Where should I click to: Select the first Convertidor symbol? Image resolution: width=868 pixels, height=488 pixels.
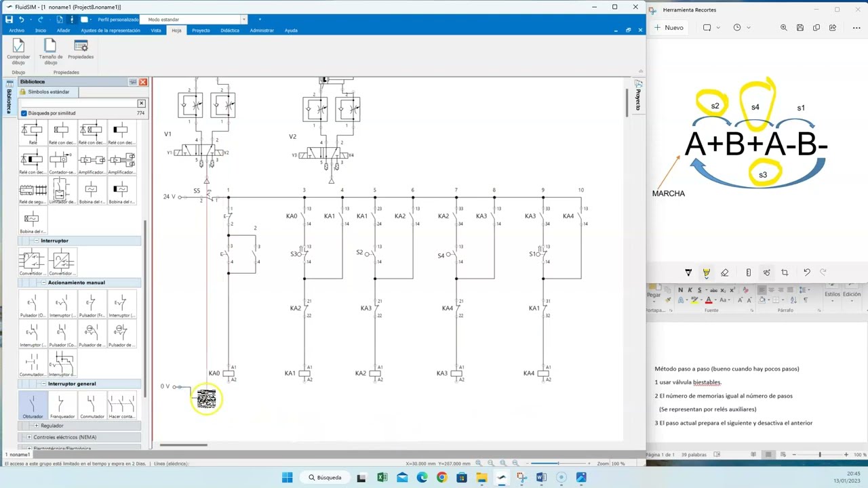(33, 263)
